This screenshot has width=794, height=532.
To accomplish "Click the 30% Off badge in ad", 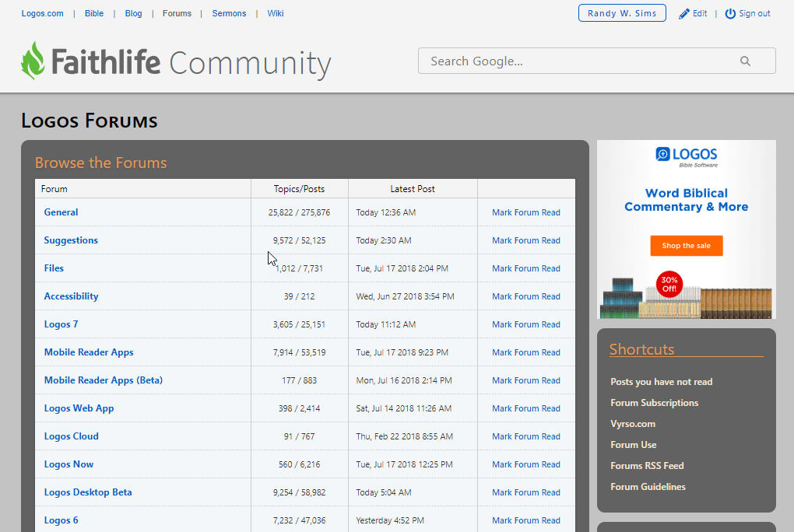I will pos(669,285).
